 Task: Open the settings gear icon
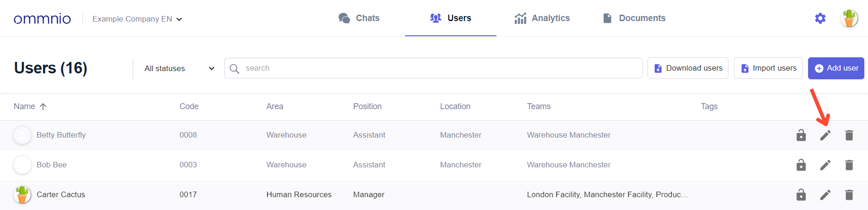click(820, 18)
